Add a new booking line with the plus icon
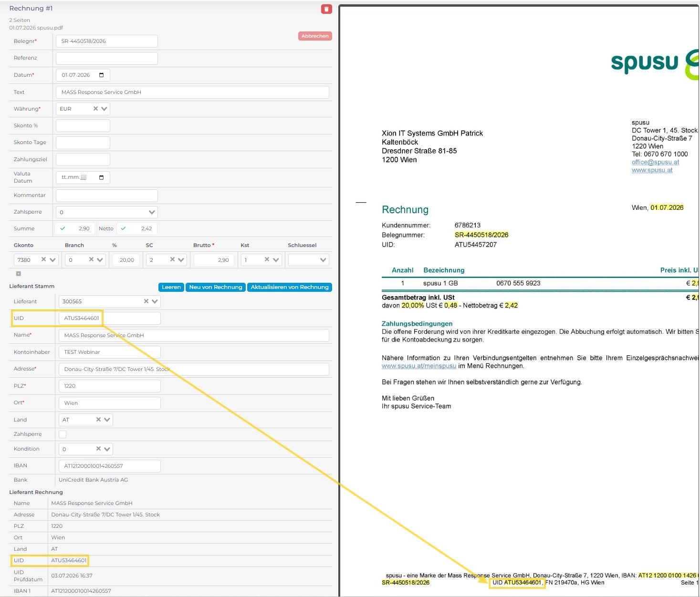 pyautogui.click(x=19, y=274)
